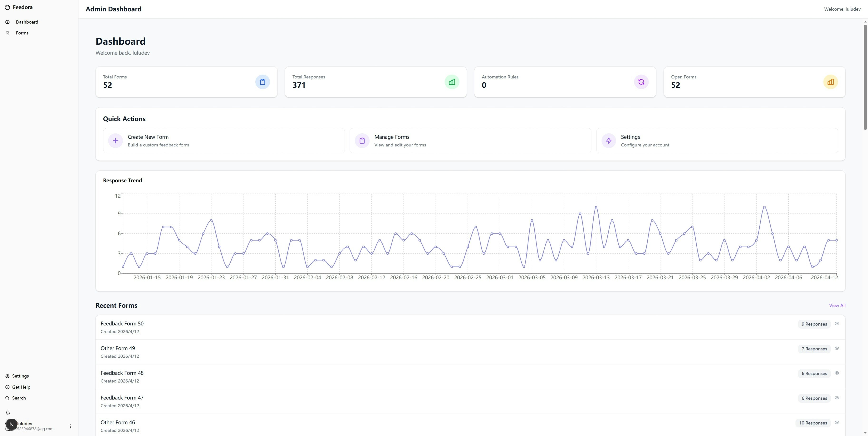Click the plus icon for Create New Form

(115, 140)
